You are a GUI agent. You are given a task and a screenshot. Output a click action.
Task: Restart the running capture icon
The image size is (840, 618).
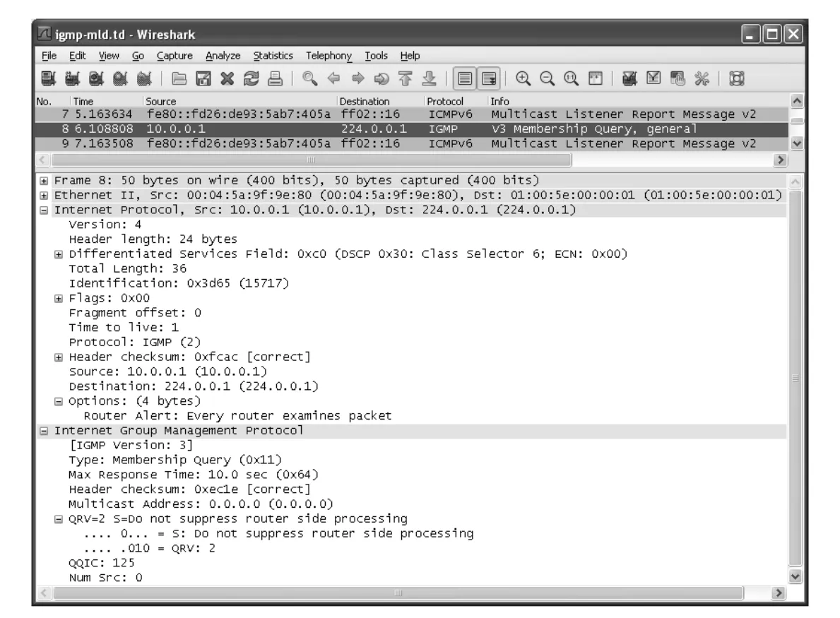point(145,78)
